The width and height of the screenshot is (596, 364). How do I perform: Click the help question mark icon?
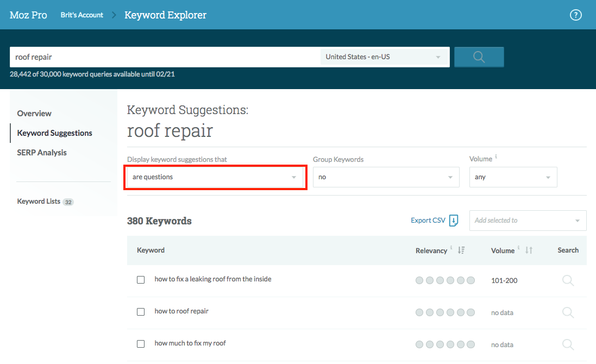tap(575, 15)
